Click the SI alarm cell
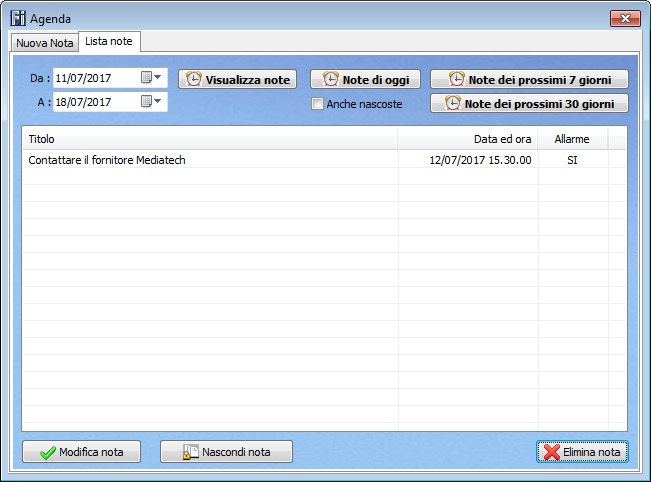The image size is (651, 482). 572,160
